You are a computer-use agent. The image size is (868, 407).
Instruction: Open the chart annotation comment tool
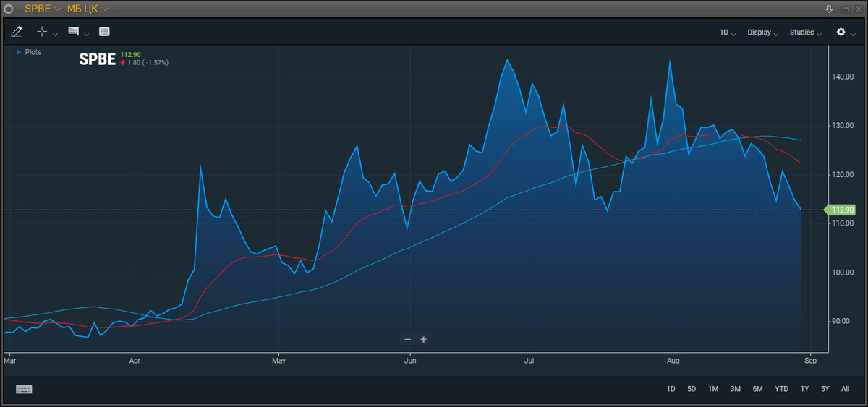tap(73, 32)
